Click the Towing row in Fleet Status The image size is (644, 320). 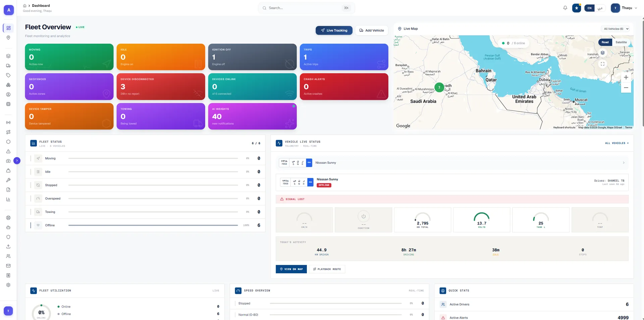click(x=145, y=212)
